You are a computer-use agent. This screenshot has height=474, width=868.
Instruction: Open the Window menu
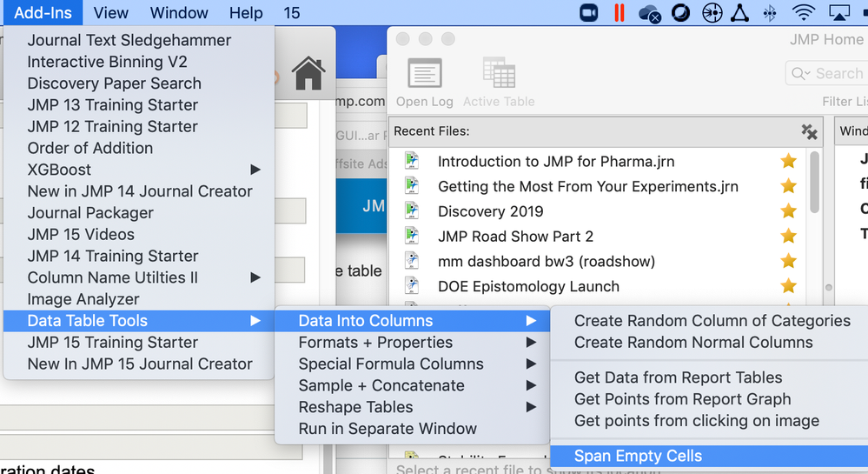point(179,13)
